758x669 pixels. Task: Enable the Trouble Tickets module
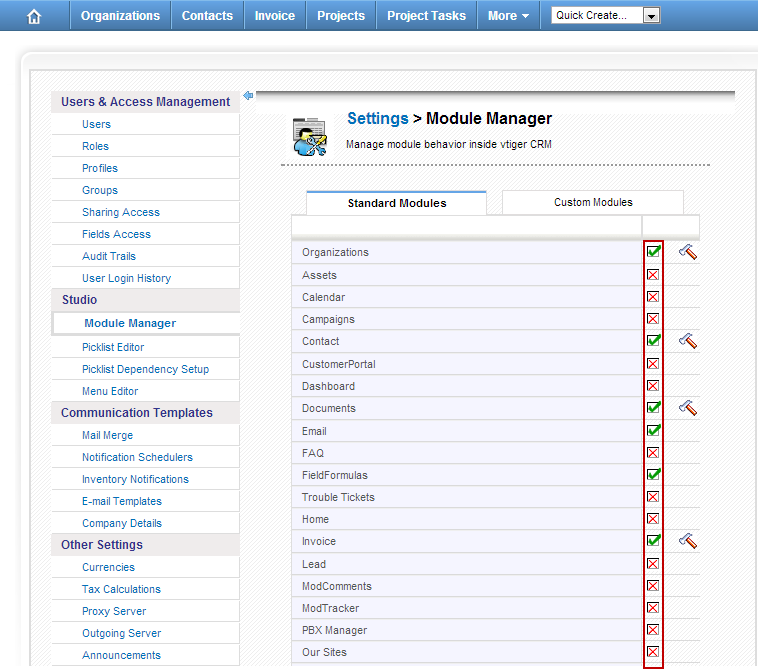pyautogui.click(x=653, y=497)
